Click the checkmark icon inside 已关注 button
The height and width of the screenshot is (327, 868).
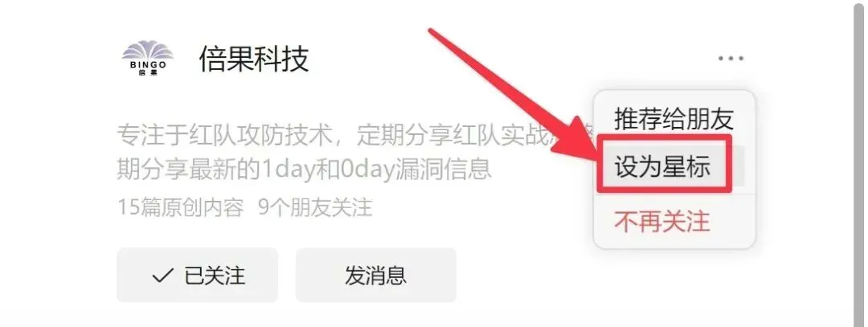pos(162,275)
